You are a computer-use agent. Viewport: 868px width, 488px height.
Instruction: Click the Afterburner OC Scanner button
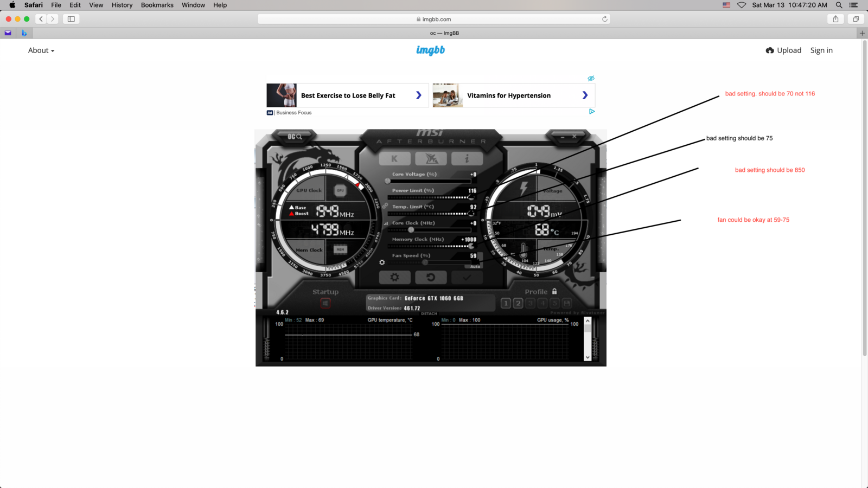[x=295, y=137]
